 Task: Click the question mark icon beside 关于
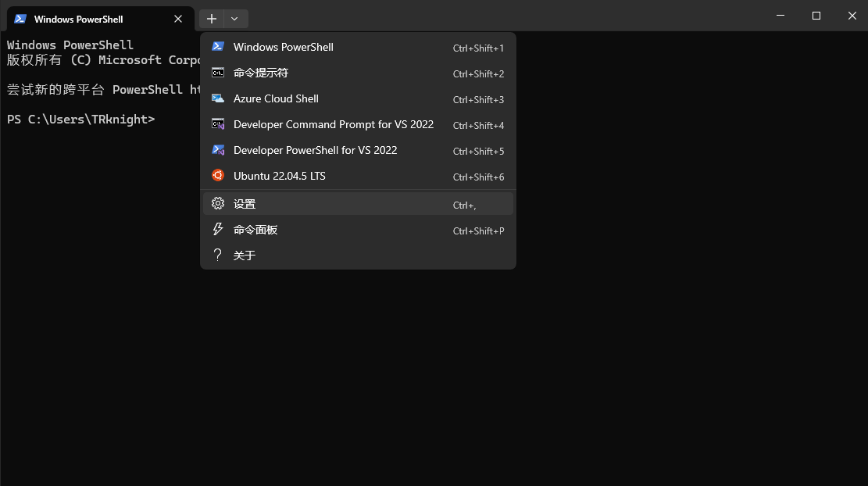pyautogui.click(x=218, y=256)
